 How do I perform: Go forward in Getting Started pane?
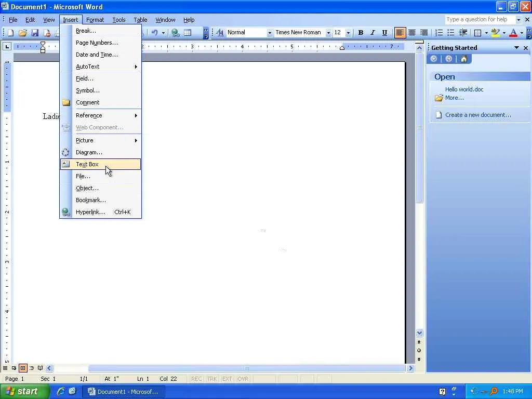click(x=448, y=59)
